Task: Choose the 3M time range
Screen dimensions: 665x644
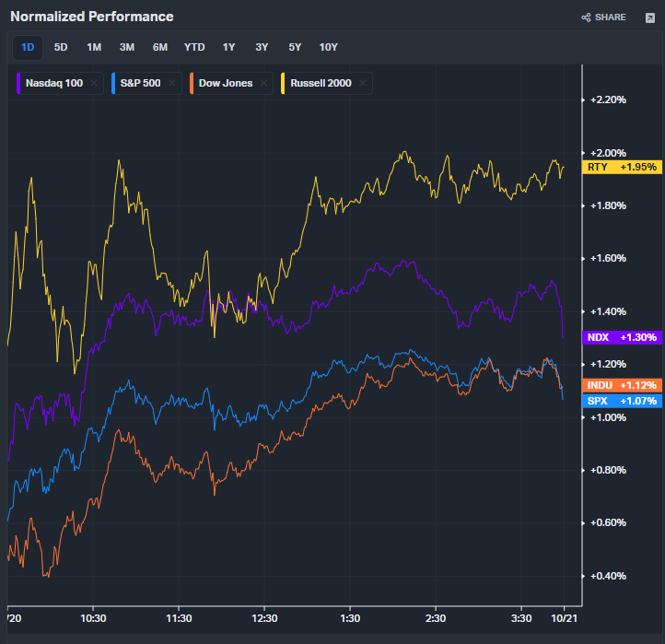Action: click(127, 47)
